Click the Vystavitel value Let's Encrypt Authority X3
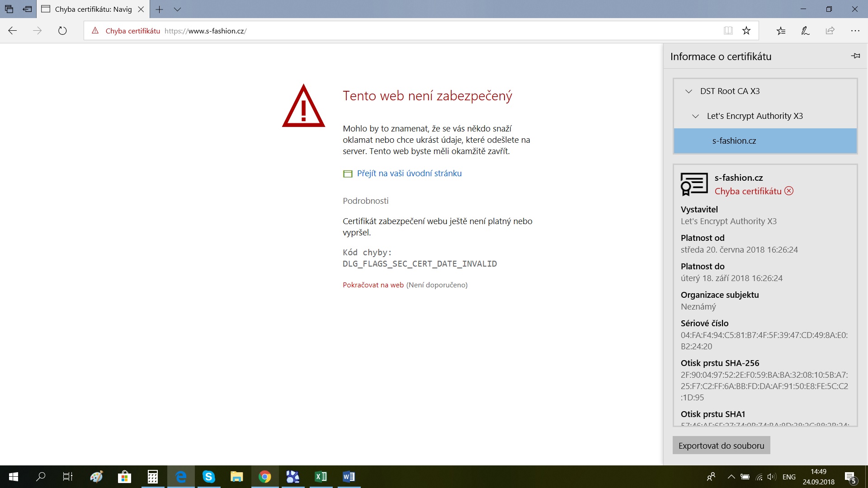The image size is (868, 488). [x=728, y=221]
